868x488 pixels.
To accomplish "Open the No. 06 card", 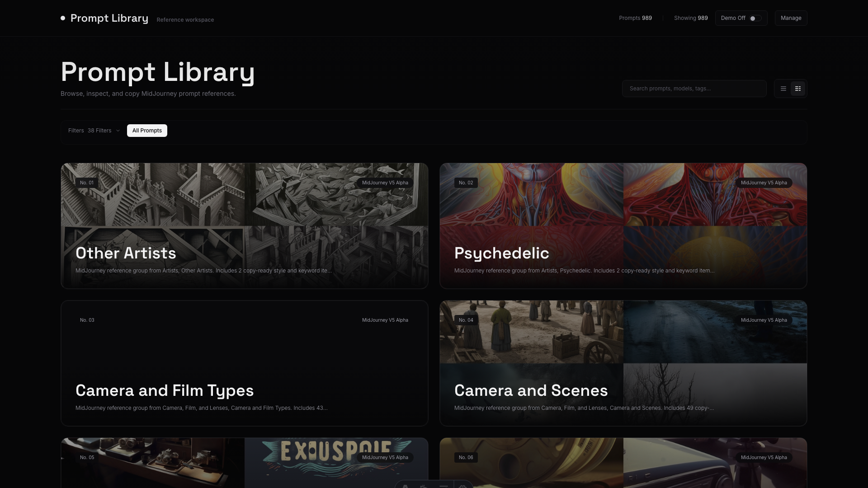I will pyautogui.click(x=623, y=463).
